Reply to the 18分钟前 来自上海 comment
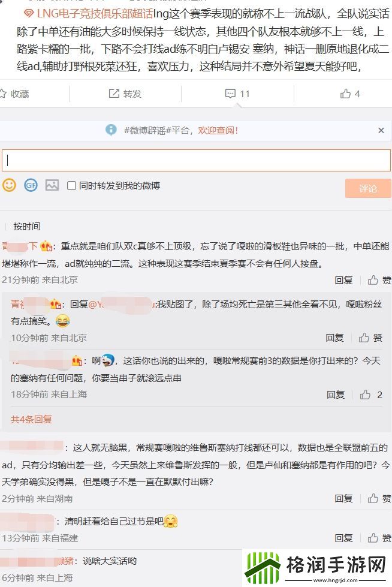The width and height of the screenshot is (392, 587). click(x=336, y=395)
